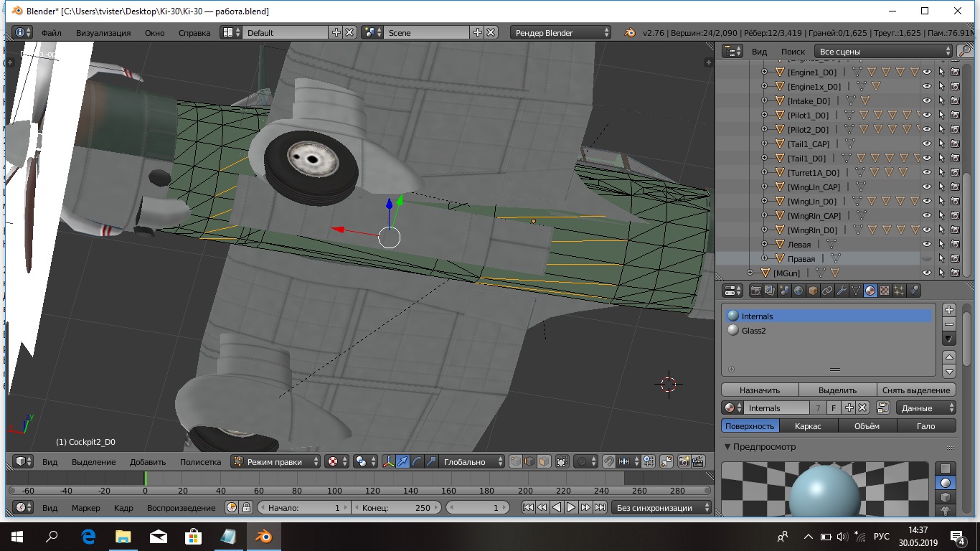
Task: Expand the MGun tree node
Action: (750, 273)
